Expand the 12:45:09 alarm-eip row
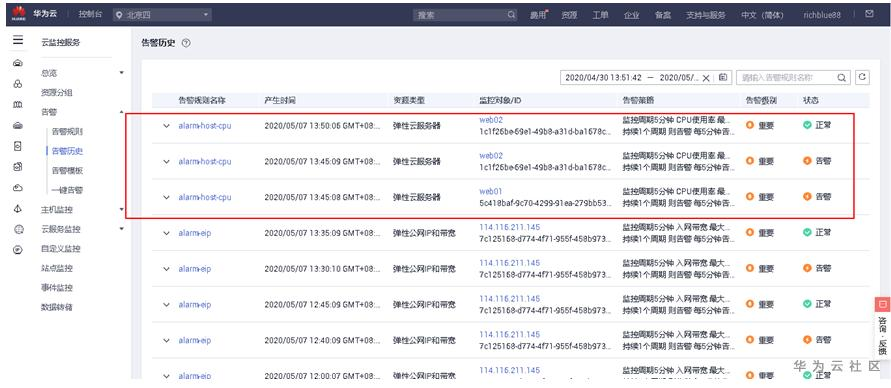The height and width of the screenshot is (388, 891). [166, 304]
